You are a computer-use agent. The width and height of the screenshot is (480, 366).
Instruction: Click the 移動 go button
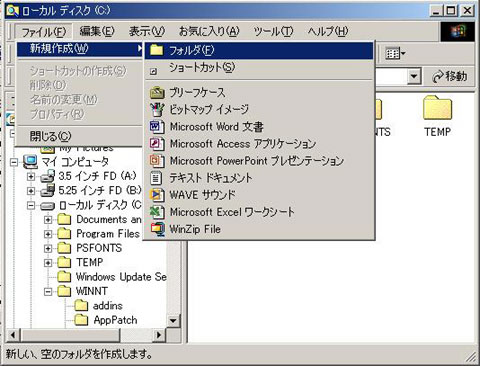pos(450,76)
